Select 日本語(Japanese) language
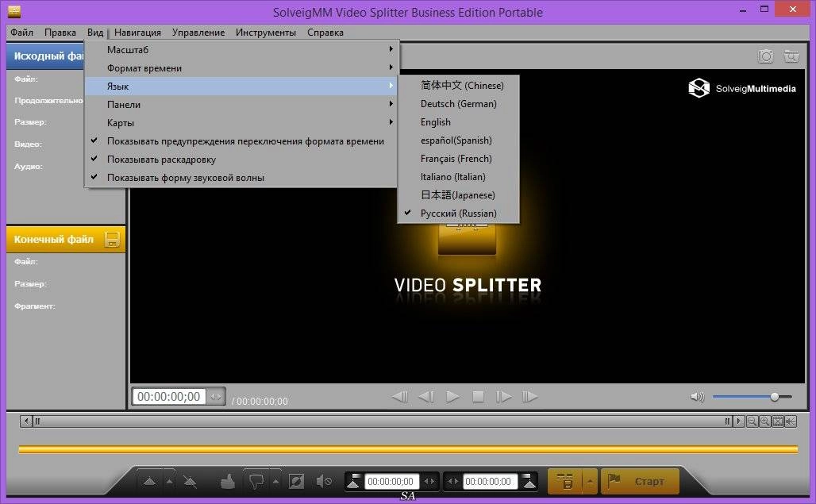 point(458,194)
